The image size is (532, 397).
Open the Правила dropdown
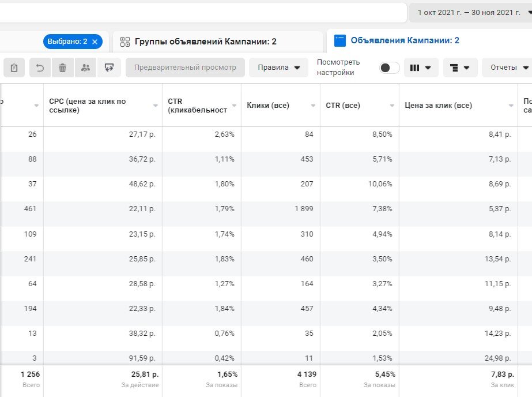tap(278, 68)
